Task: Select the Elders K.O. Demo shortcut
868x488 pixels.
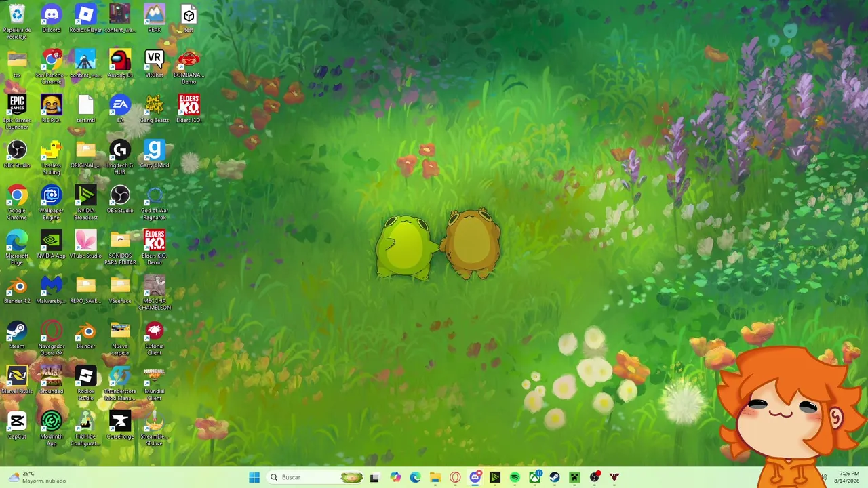Action: coord(155,248)
